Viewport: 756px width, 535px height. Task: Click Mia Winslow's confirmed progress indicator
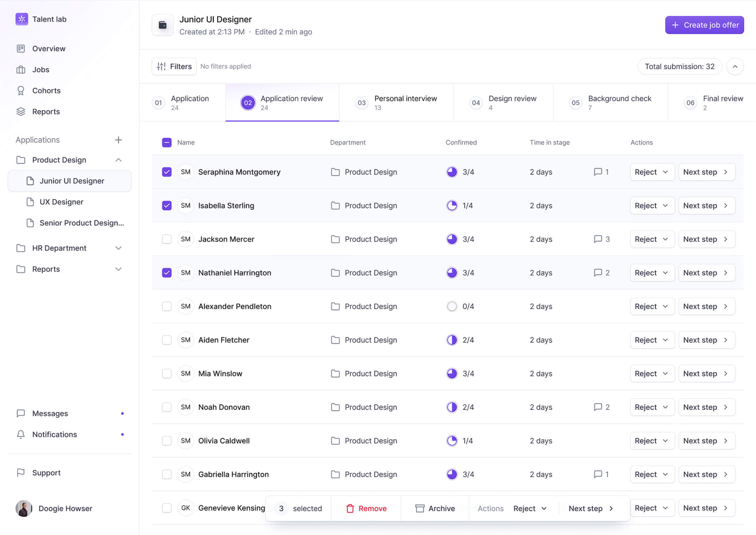[x=452, y=374]
